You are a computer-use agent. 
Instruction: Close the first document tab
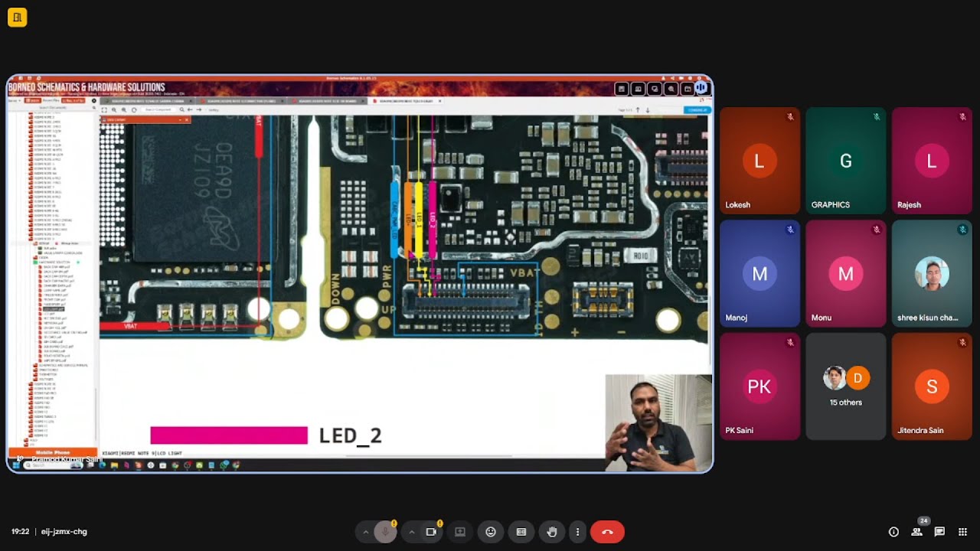[190, 101]
